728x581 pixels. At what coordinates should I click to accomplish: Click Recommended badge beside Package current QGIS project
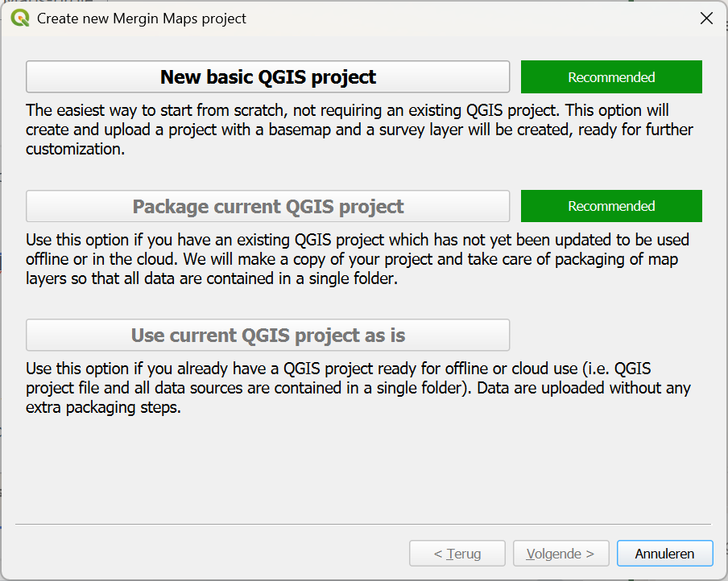click(611, 206)
